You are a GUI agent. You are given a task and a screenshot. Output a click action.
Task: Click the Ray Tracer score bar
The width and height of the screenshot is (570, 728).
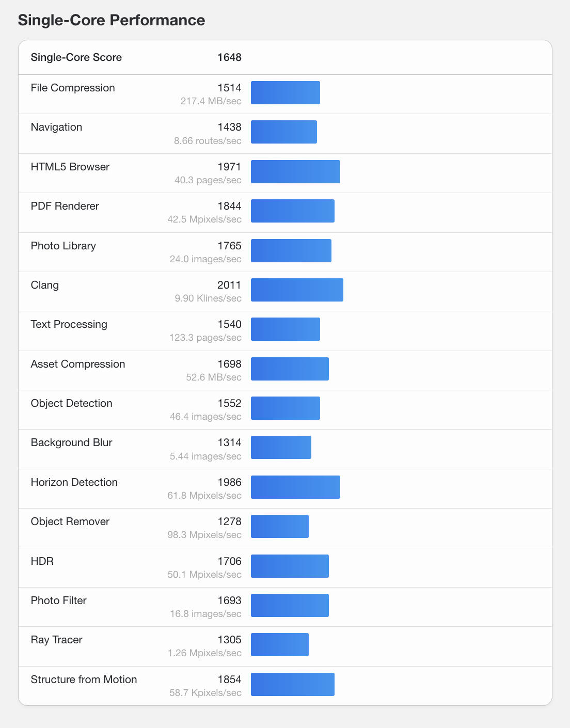(x=279, y=644)
